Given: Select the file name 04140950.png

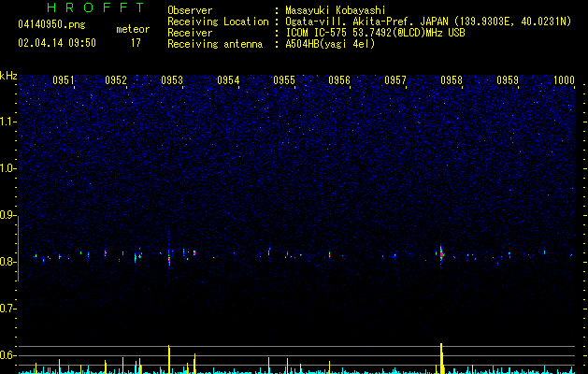Looking at the screenshot, I should [x=51, y=25].
